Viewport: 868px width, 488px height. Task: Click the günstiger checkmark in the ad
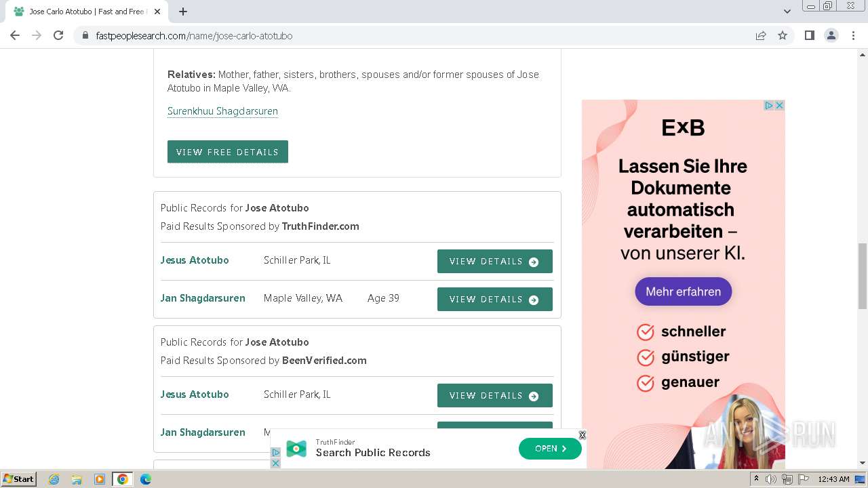coord(646,357)
